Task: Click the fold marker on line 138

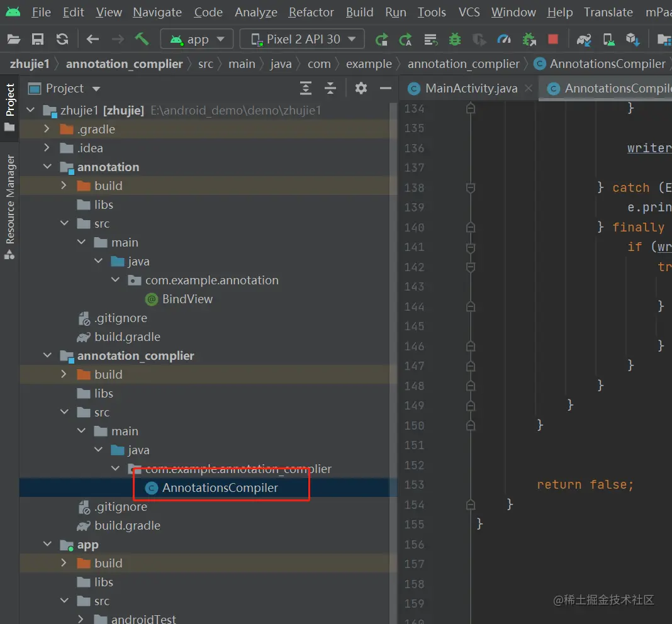Action: pyautogui.click(x=471, y=187)
